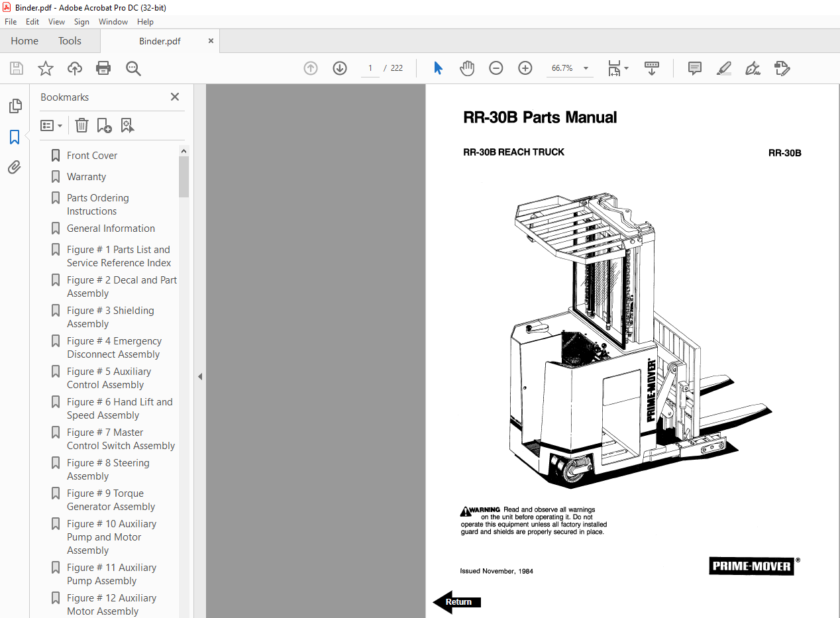This screenshot has height=618, width=840.
Task: Open the Sign document pen icon
Action: [x=753, y=68]
